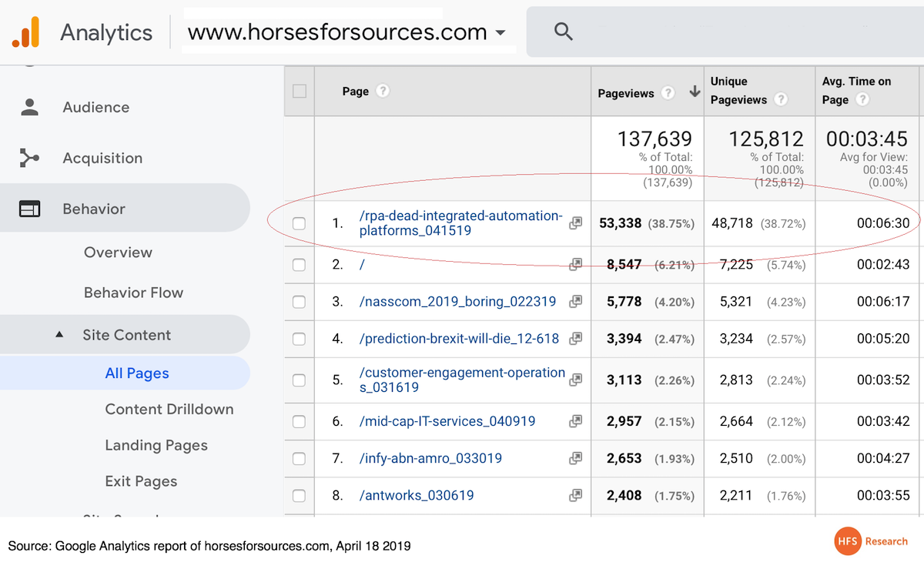
Task: Select the Behavior section
Action: [125, 209]
